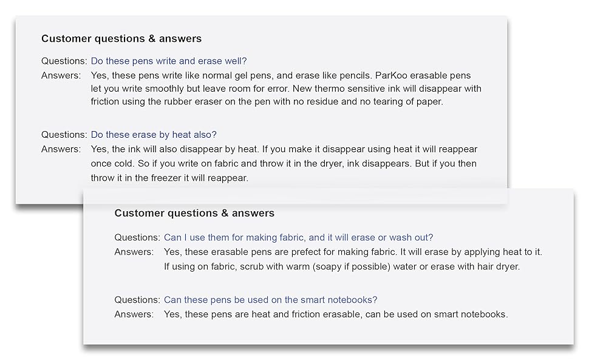The height and width of the screenshot is (364, 589).
Task: Open "Do these erase by heat also?" question
Action: [x=154, y=134]
